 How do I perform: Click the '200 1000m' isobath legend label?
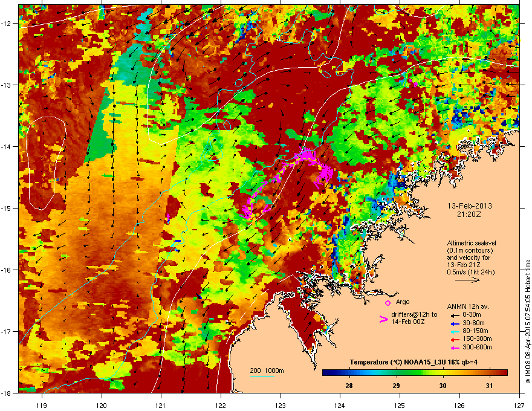tap(267, 371)
